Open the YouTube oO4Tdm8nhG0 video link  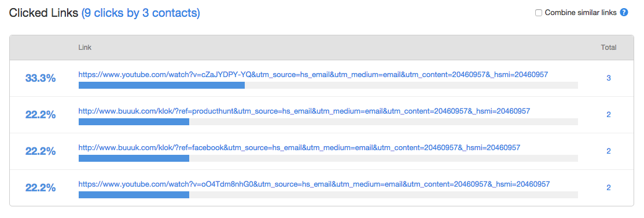[314, 183]
